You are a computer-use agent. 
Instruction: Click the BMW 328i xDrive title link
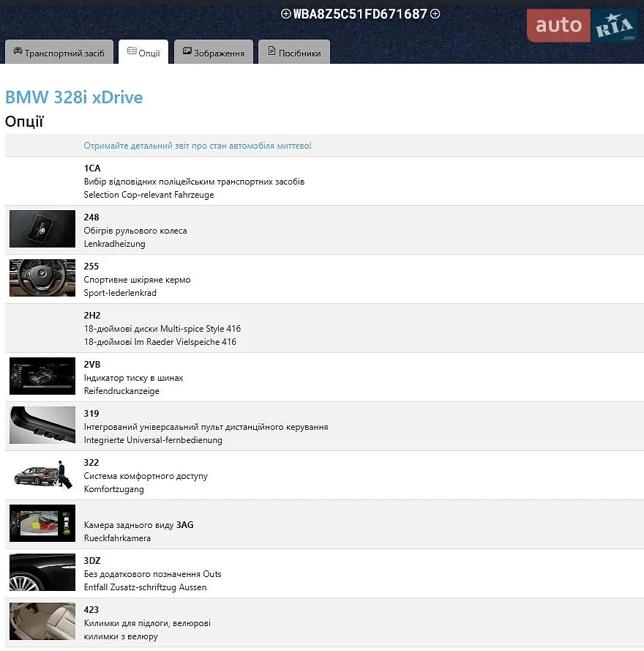74,97
